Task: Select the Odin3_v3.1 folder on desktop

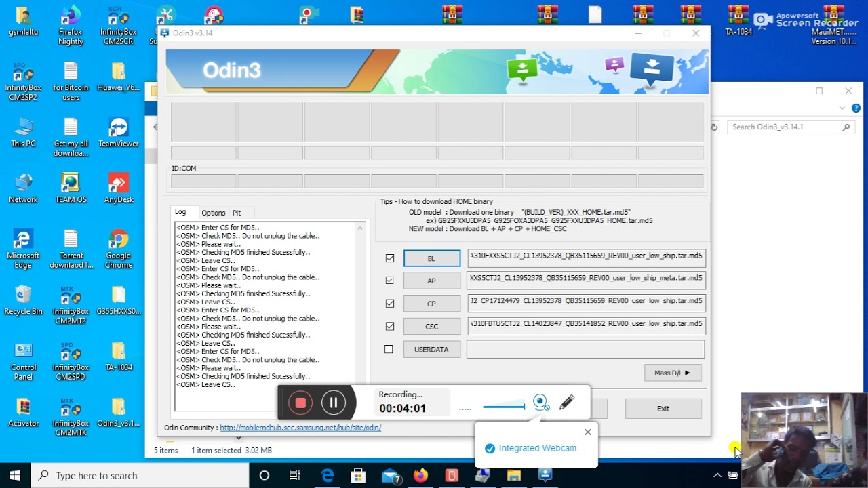Action: click(x=118, y=413)
